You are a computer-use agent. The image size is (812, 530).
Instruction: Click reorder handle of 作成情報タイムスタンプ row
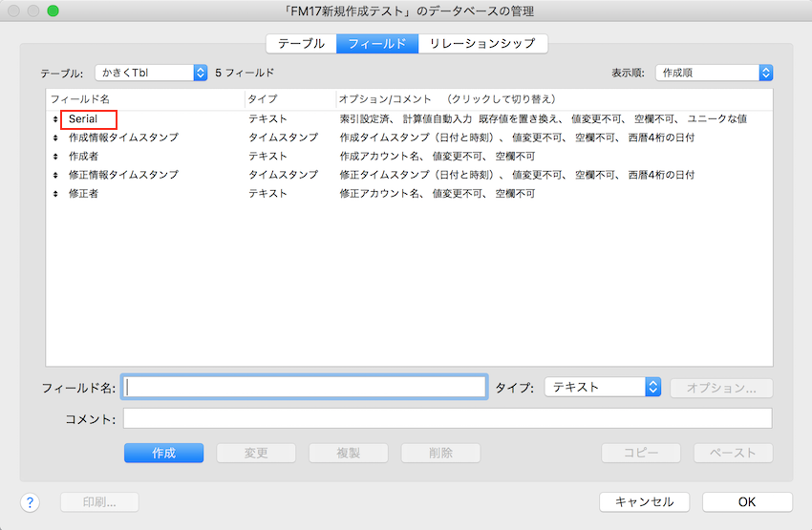coord(55,138)
